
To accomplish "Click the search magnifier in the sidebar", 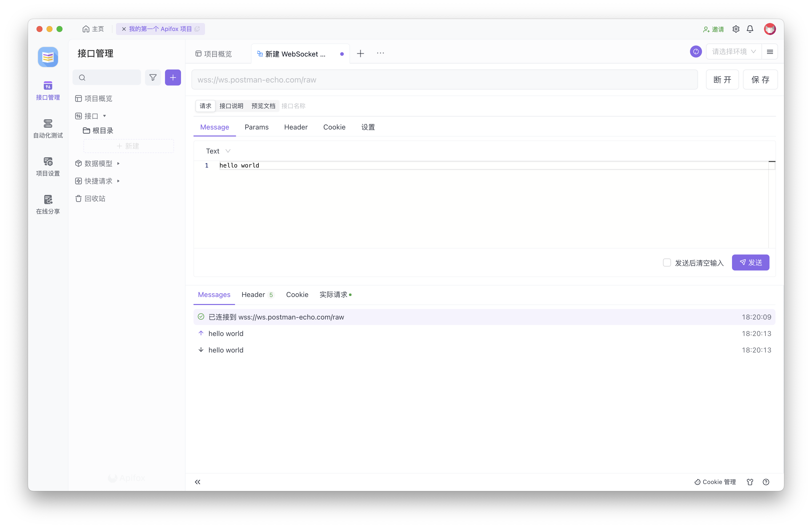I will click(82, 77).
